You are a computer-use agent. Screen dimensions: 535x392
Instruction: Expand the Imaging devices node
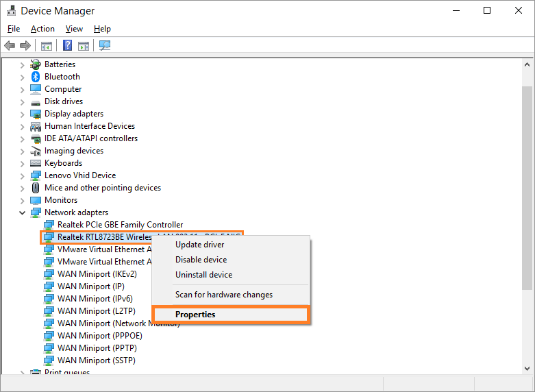point(22,151)
